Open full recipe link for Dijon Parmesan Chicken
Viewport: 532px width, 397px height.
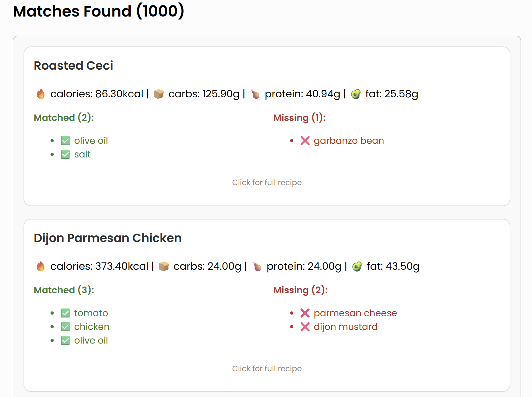tap(267, 369)
